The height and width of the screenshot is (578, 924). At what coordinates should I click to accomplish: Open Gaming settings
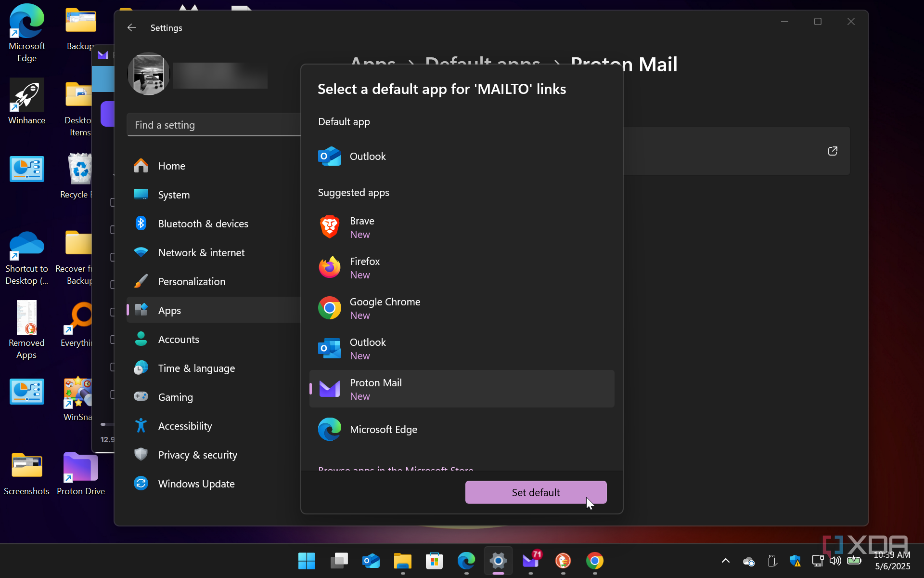[214, 397]
